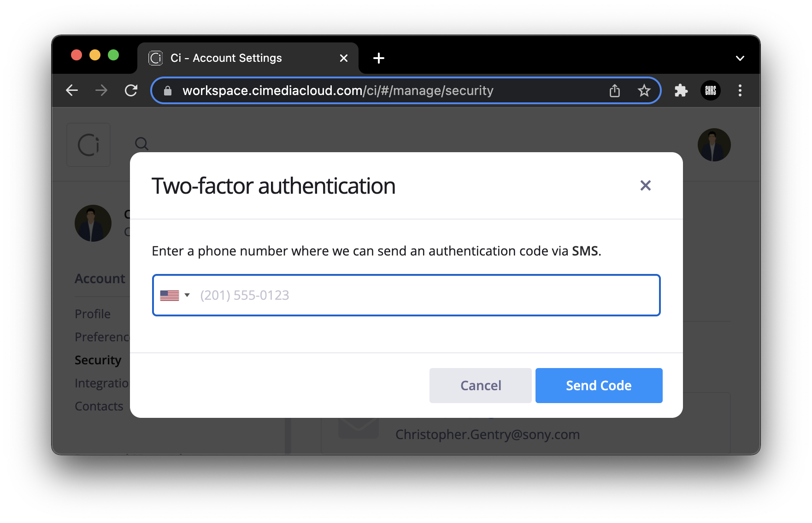Screen dimensions: 812x523
Task: Open Preferences in the sidebar
Action: point(102,337)
